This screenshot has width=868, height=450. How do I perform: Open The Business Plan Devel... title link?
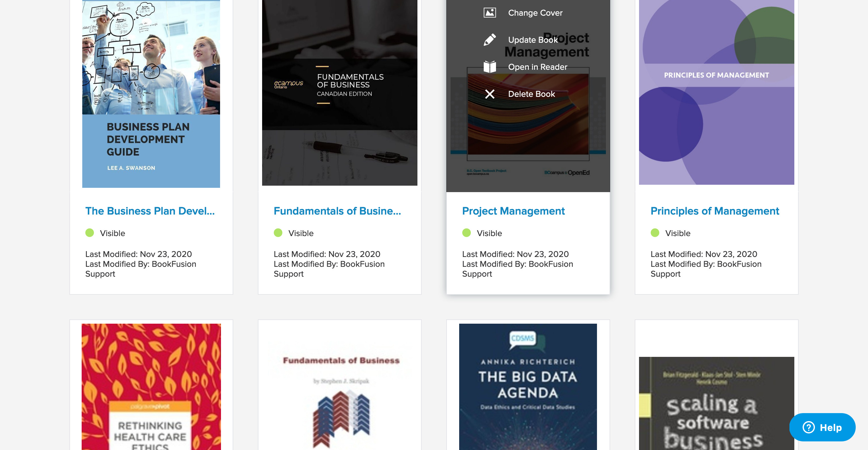(150, 211)
